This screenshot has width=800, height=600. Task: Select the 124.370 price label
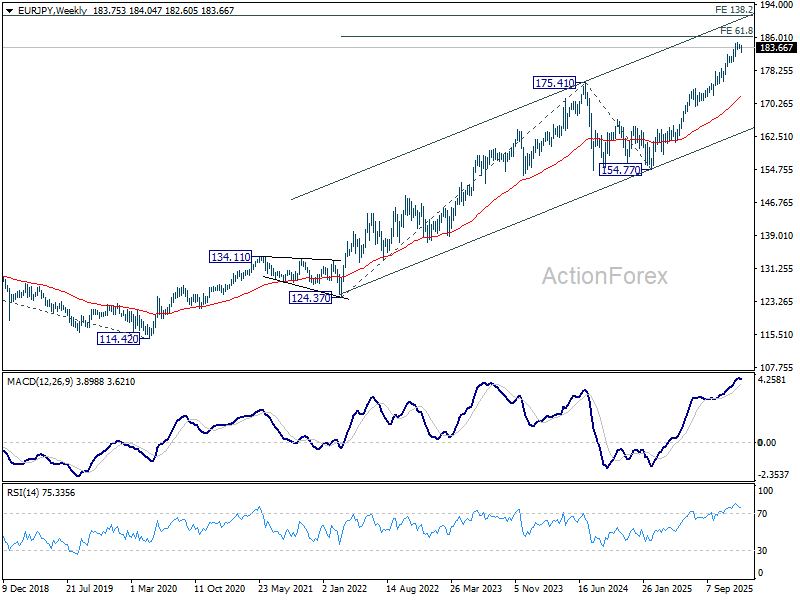[x=310, y=297]
